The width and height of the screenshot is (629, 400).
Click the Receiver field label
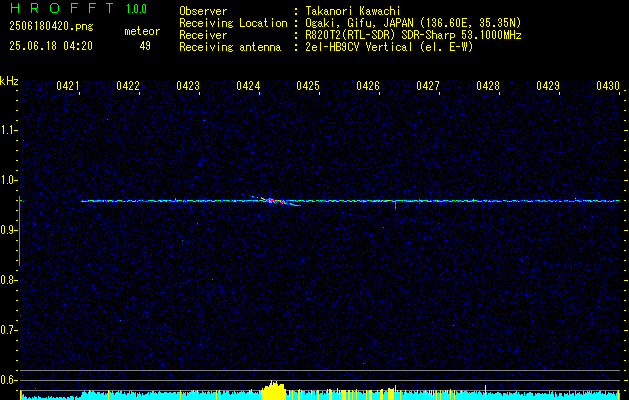coord(203,35)
